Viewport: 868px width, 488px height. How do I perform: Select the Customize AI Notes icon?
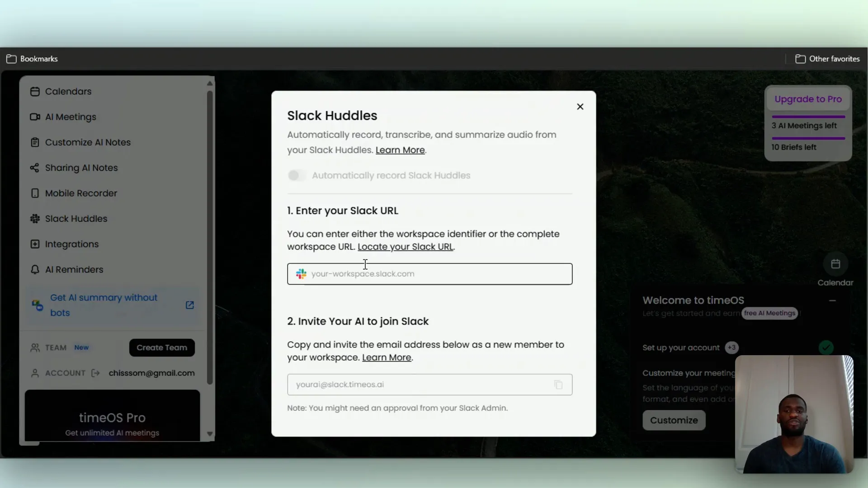[x=35, y=142]
